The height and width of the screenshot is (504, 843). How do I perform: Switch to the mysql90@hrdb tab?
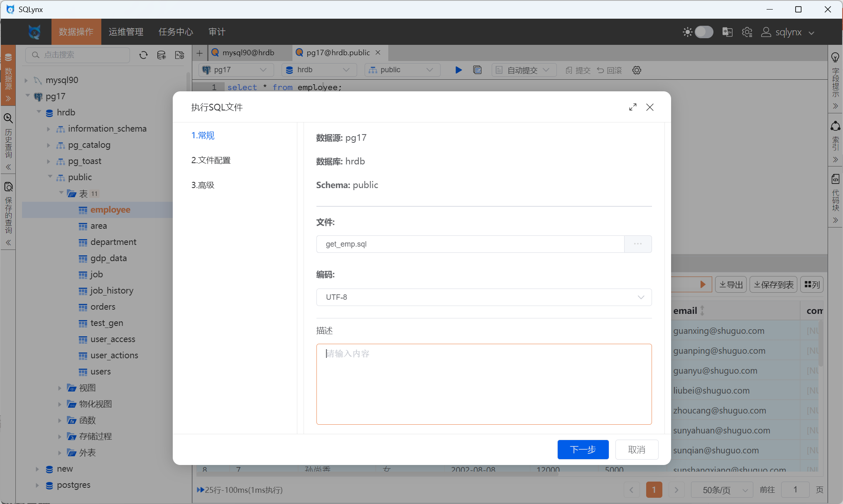point(248,53)
